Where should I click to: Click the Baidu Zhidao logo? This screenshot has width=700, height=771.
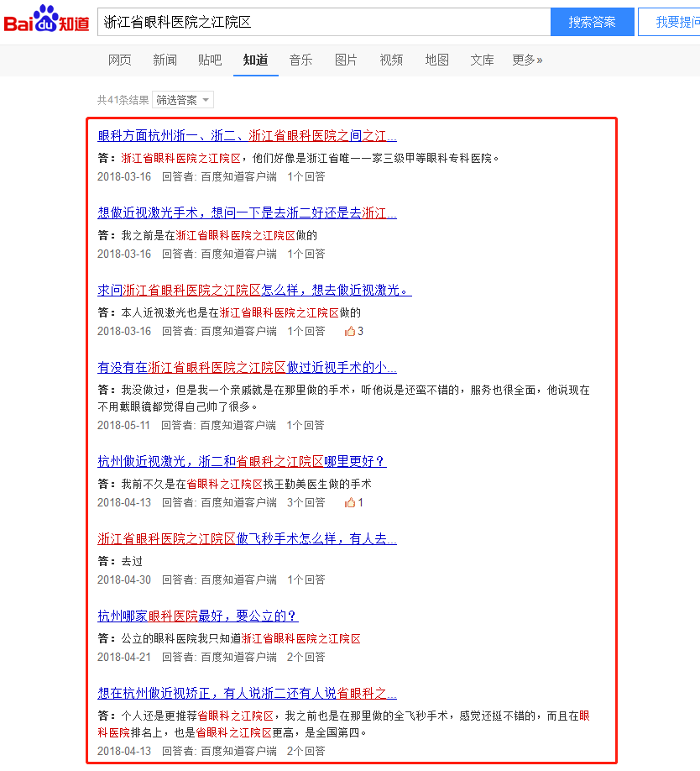coord(47,19)
